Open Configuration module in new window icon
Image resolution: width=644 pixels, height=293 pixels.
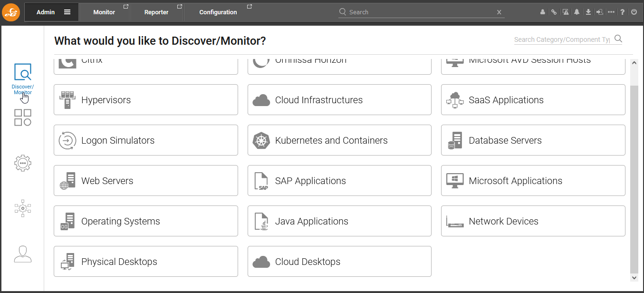click(x=250, y=7)
